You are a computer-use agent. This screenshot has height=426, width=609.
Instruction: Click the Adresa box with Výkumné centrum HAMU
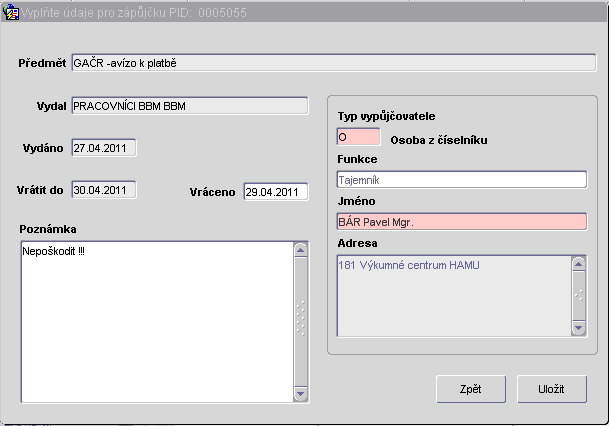coord(454,296)
